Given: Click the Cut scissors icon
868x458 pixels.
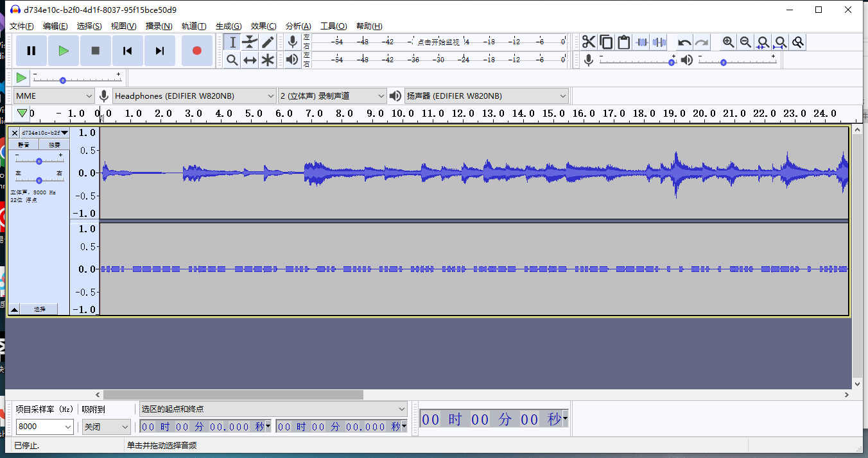Looking at the screenshot, I should pos(589,42).
